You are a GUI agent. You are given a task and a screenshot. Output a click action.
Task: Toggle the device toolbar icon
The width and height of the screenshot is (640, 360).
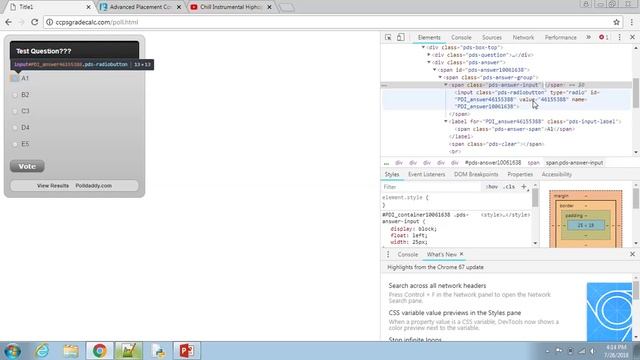pyautogui.click(x=400, y=37)
